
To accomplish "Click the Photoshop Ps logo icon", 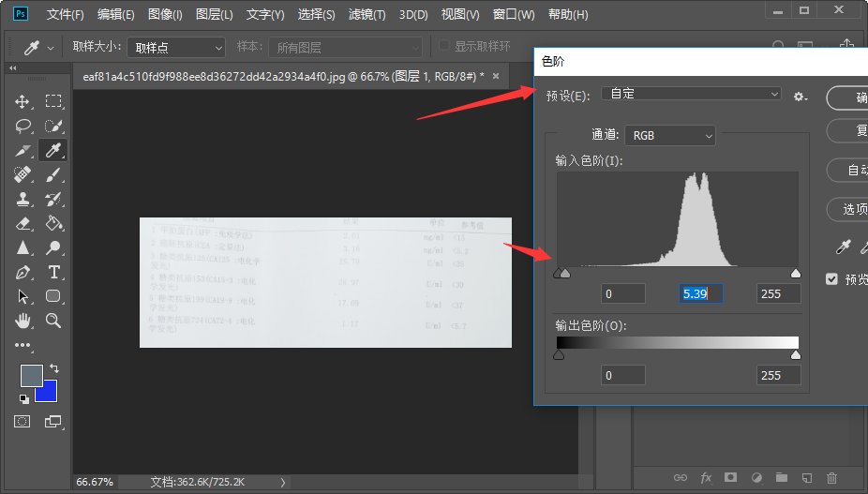I will tap(21, 13).
